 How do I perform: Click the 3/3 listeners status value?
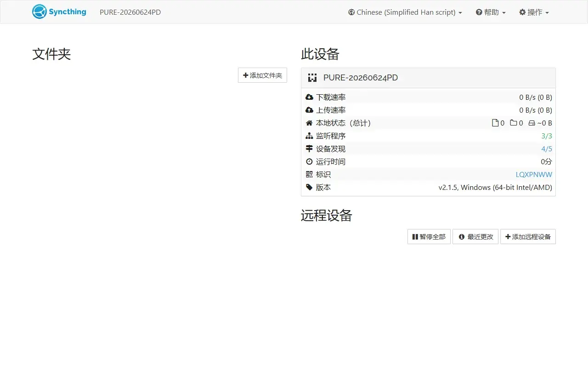click(547, 136)
